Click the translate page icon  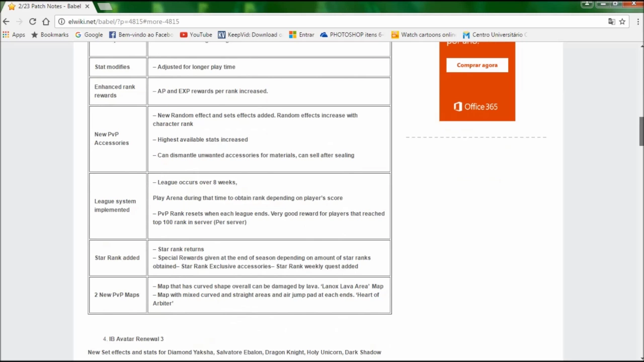611,22
